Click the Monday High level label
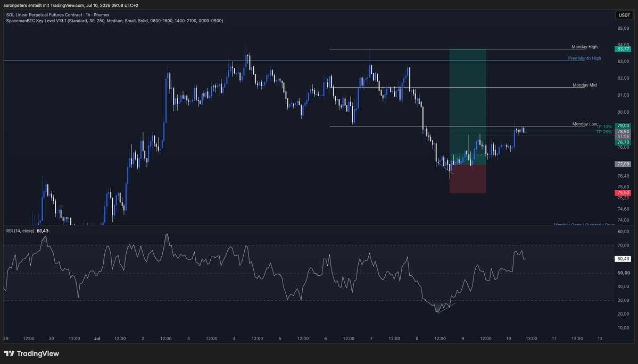Image resolution: width=638 pixels, height=364 pixels. pos(584,47)
